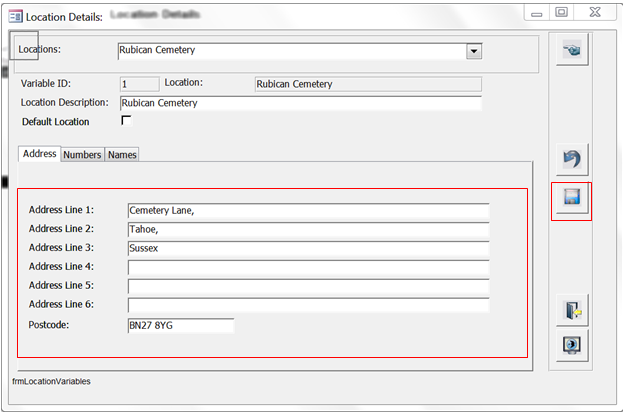Select the Address tab

click(x=39, y=154)
